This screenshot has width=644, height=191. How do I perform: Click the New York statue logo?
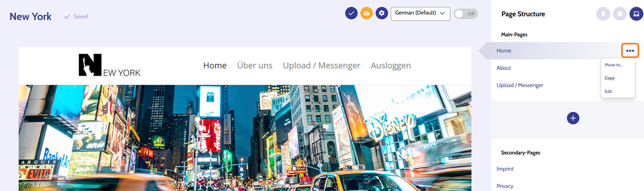pos(109,65)
